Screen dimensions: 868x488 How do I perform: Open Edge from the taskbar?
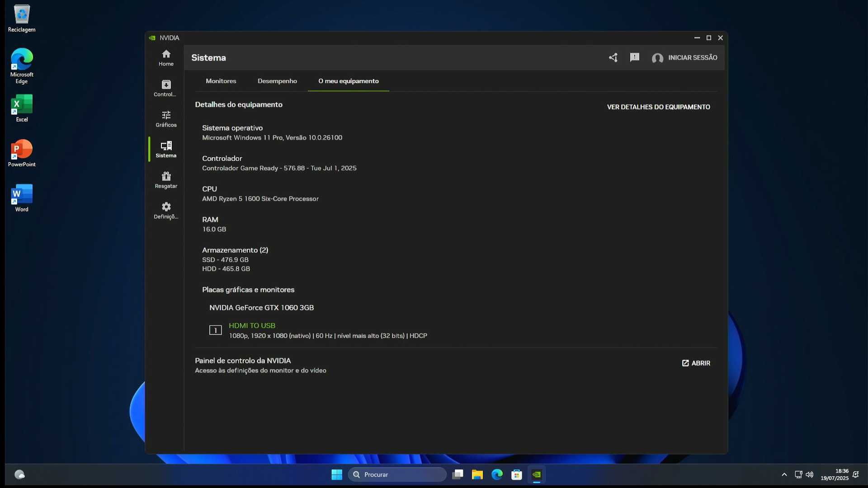[497, 474]
